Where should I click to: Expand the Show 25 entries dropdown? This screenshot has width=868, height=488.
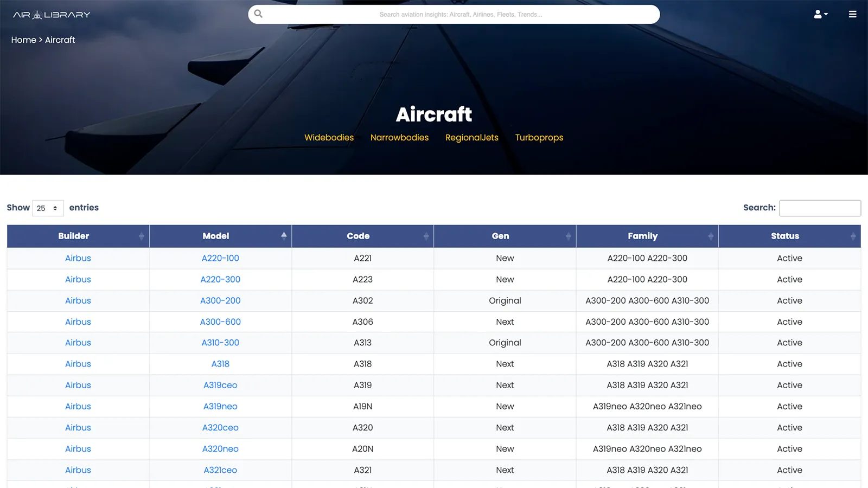tap(48, 208)
